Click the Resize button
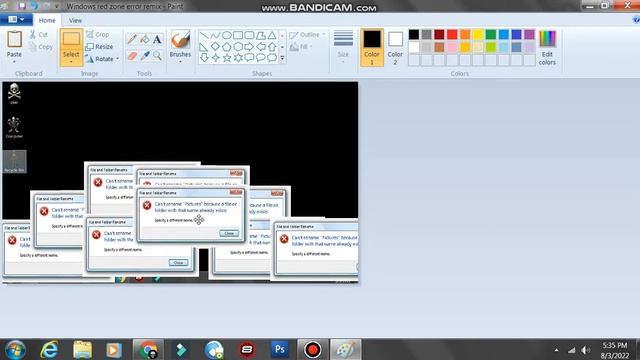This screenshot has width=640, height=360. [99, 47]
